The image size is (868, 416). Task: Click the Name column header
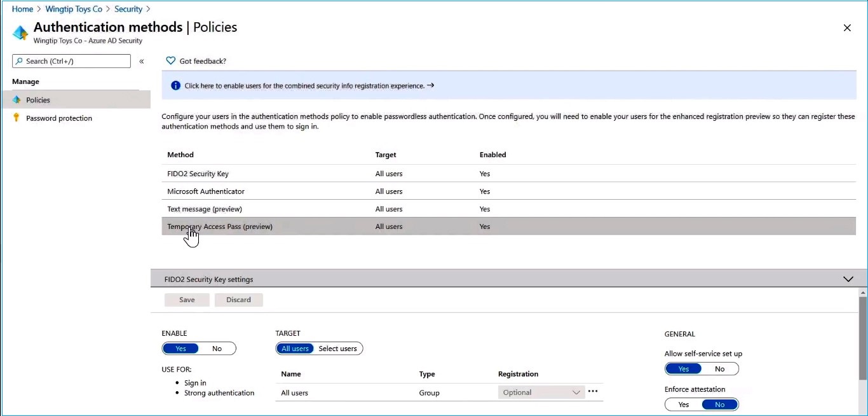tap(291, 374)
